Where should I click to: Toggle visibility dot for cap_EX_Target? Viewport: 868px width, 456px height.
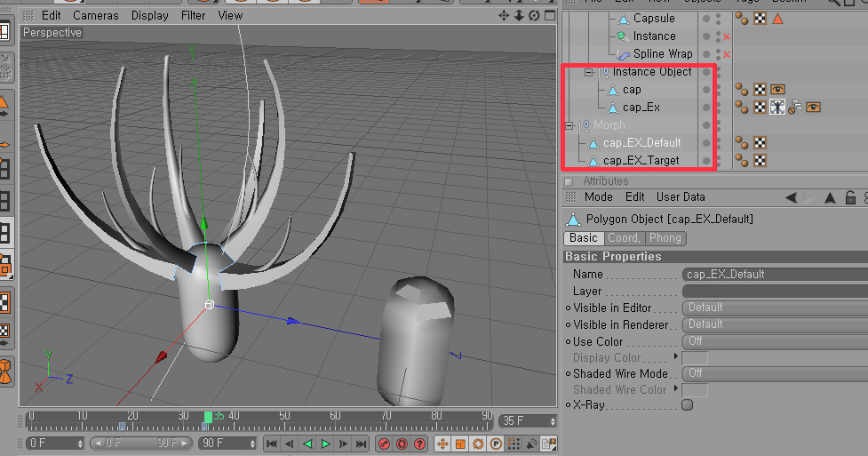click(707, 161)
